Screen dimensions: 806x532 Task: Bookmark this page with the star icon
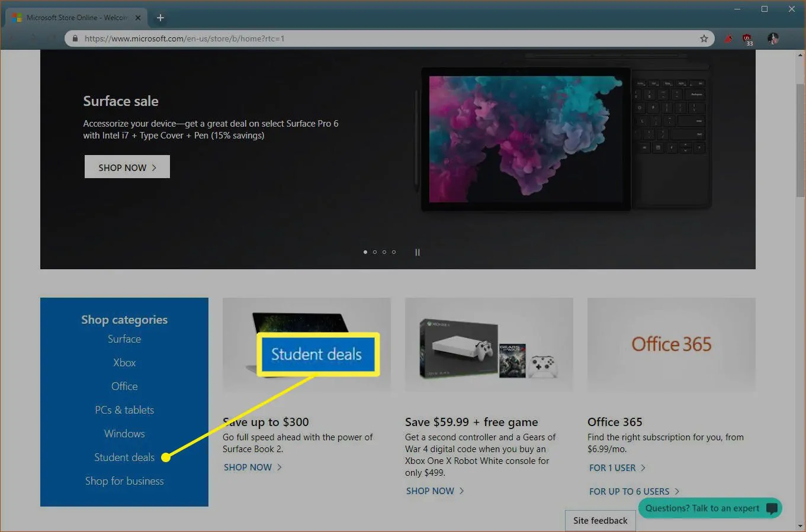(x=704, y=38)
